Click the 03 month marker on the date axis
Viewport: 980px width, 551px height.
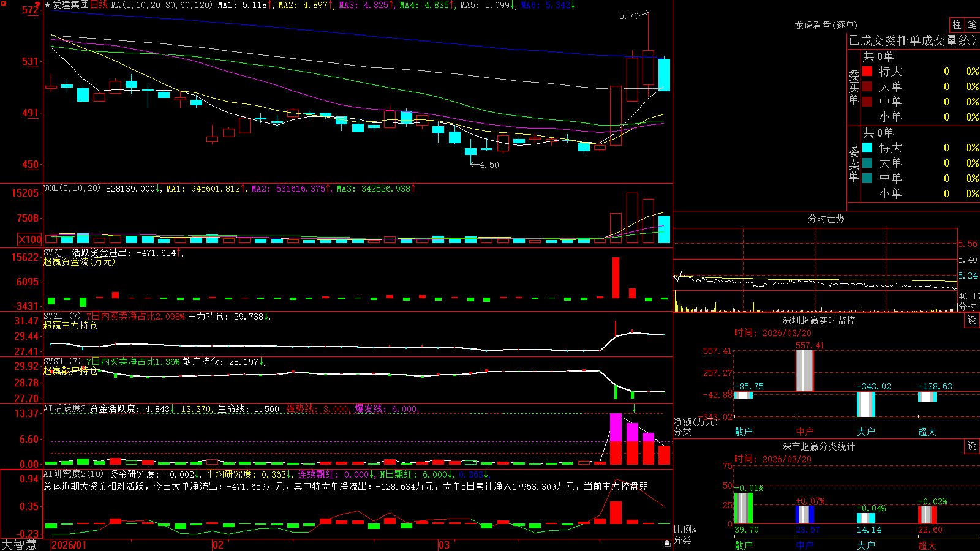[x=444, y=545]
